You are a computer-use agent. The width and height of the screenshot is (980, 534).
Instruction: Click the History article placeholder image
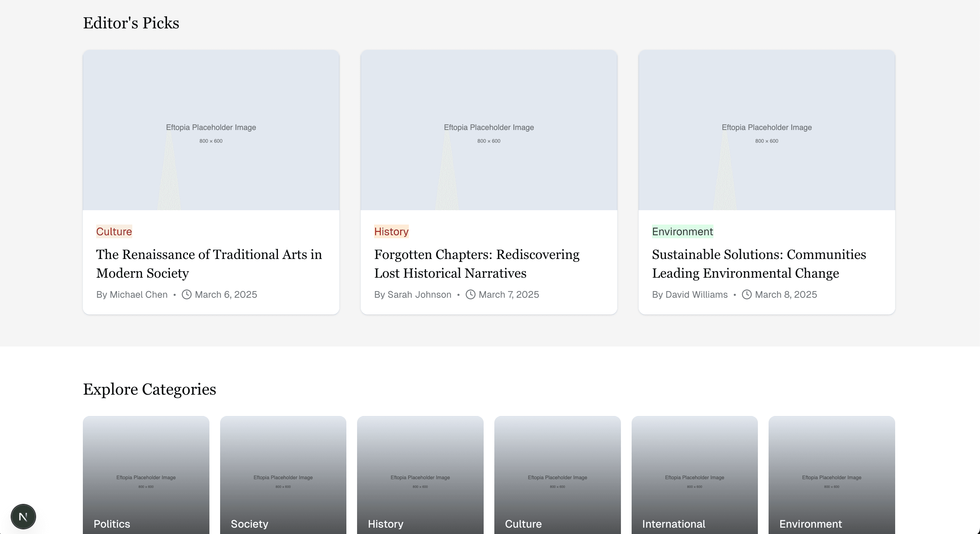point(488,130)
